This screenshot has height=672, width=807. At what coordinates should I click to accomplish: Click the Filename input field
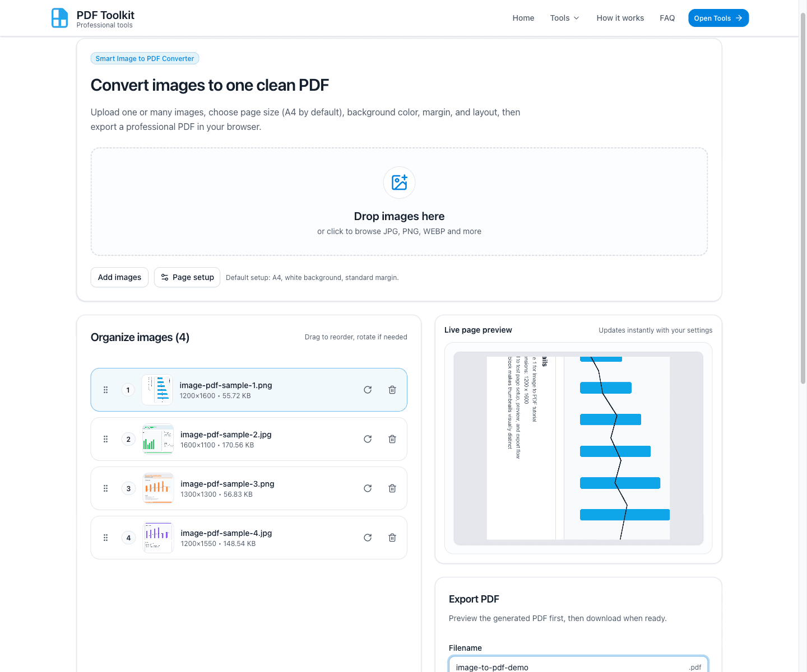(569, 666)
